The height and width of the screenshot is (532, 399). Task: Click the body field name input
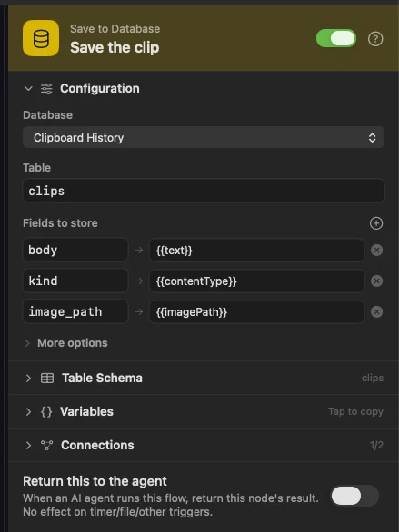click(75, 250)
